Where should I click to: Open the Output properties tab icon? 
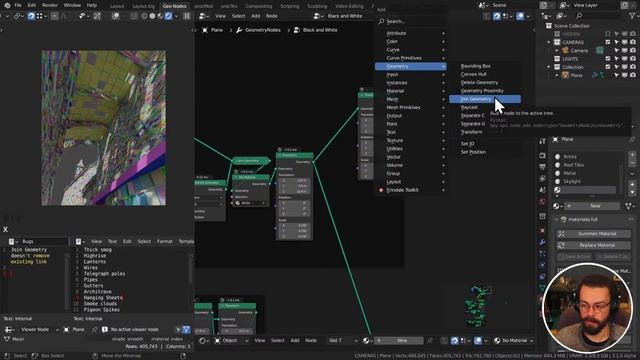(x=542, y=167)
